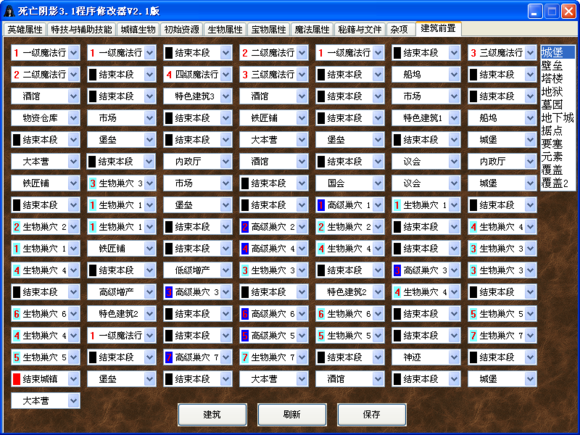Image resolution: width=580 pixels, height=435 pixels.
Task: Switch to the 宝物属性 tab
Action: 268,29
